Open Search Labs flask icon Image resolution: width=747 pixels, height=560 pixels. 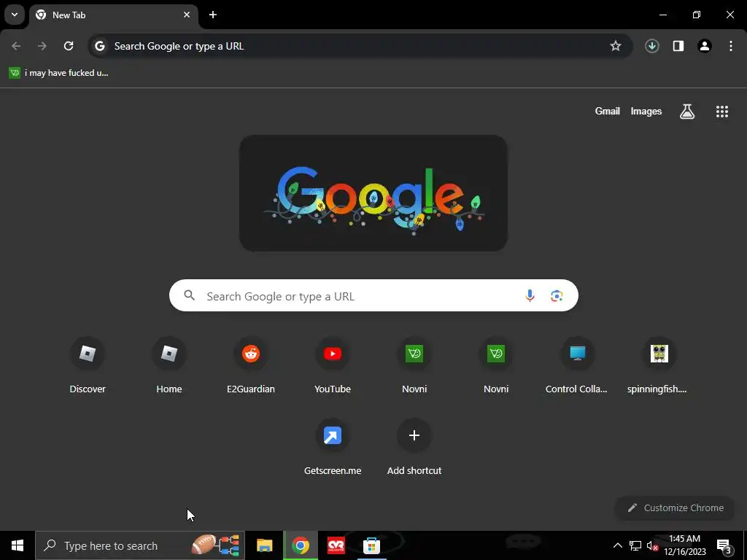point(687,112)
